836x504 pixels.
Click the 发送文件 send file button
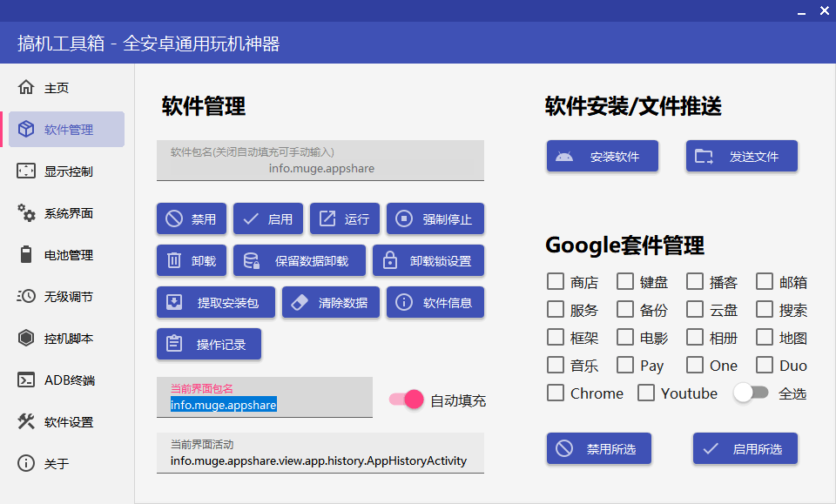[x=742, y=156]
